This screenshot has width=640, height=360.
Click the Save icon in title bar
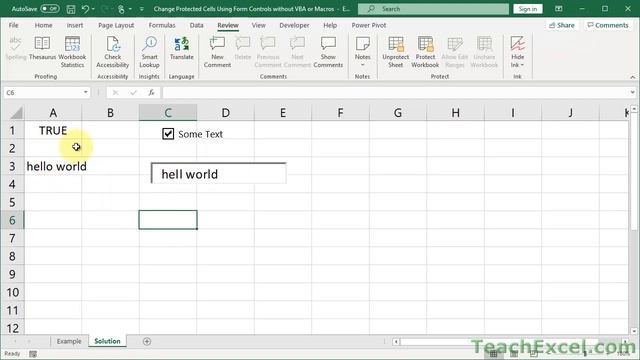(x=71, y=9)
